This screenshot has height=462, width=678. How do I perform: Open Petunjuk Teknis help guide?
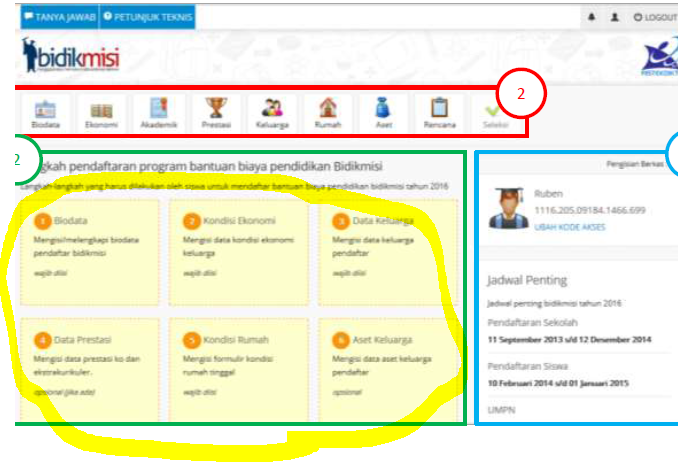pyautogui.click(x=147, y=17)
